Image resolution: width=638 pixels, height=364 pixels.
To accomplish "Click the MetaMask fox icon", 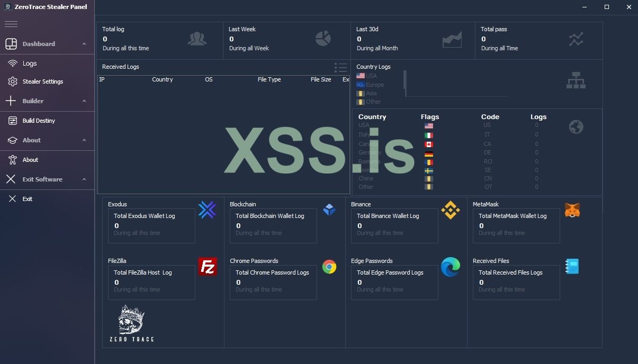I will click(572, 210).
